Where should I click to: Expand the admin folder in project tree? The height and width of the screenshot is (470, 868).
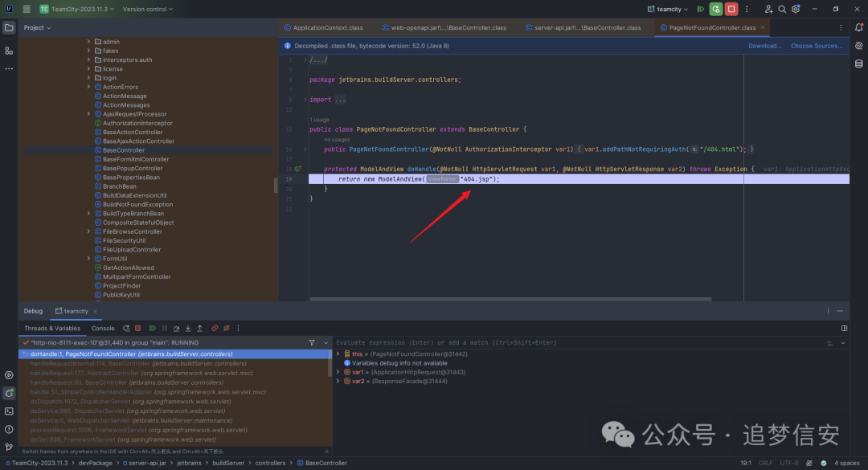point(88,41)
